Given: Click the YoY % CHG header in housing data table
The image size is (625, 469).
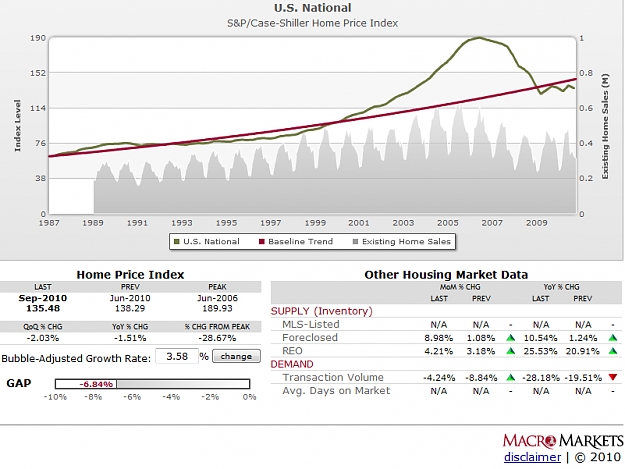Looking at the screenshot, I should click(x=561, y=287).
